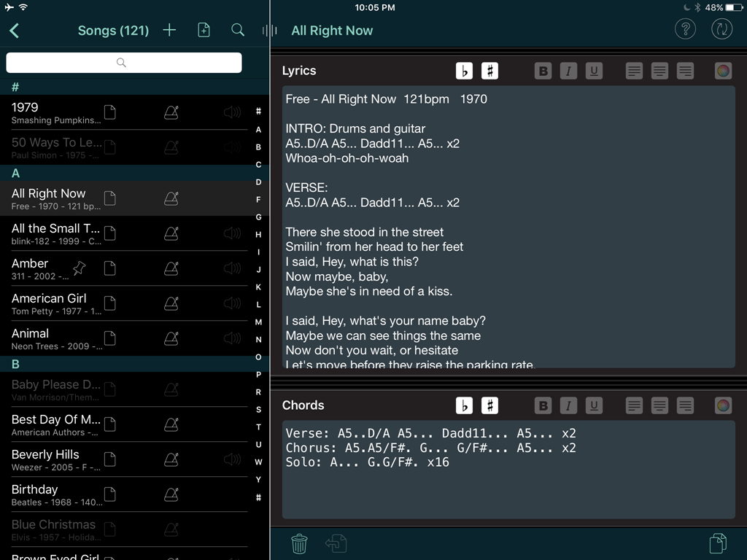Click into the Chords text area

508,470
